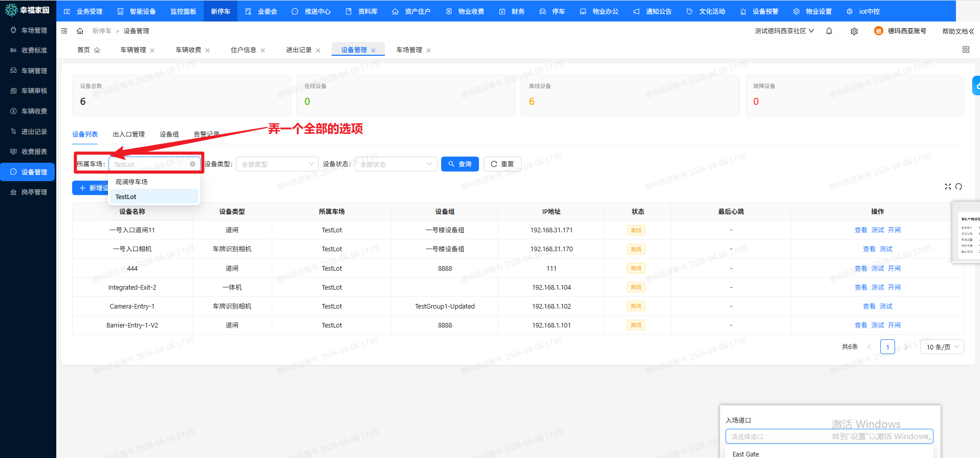This screenshot has width=980, height=458.
Task: Switch to the 出入口管理 tab
Action: [128, 135]
